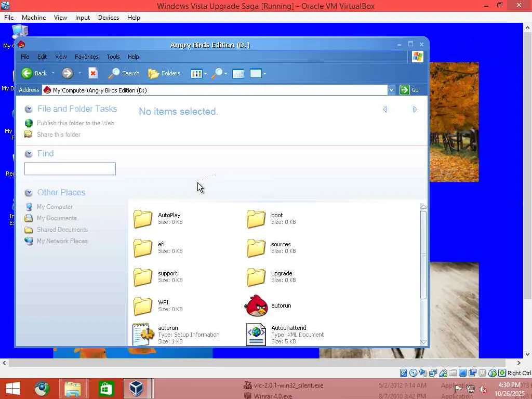Screen dimensions: 532x399
Task: Click the network tray icon
Action: (471, 390)
